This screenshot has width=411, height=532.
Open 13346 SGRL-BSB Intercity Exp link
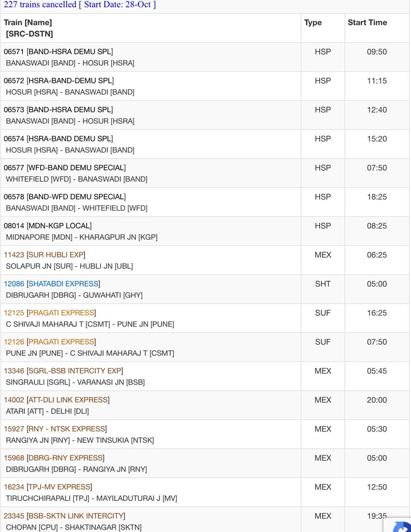(63, 371)
